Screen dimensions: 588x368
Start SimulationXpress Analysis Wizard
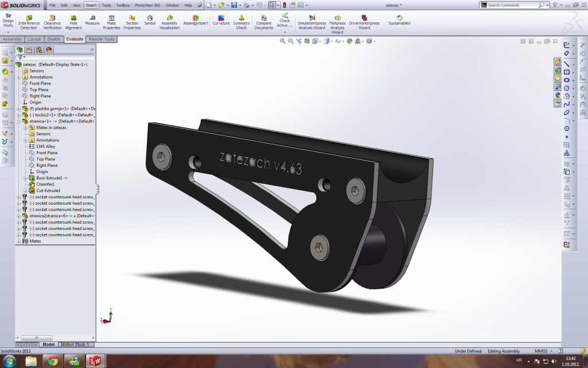pos(312,22)
